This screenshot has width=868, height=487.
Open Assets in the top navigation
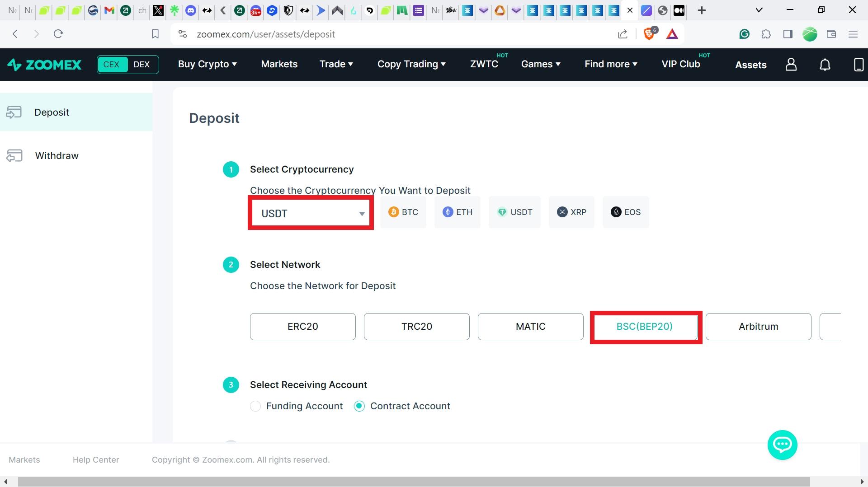(751, 65)
